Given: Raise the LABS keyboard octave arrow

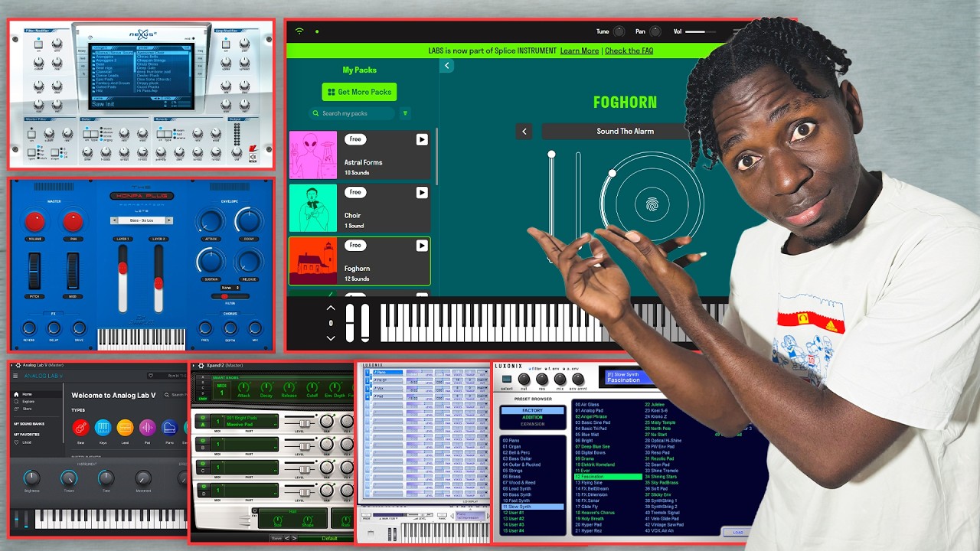Looking at the screenshot, I should tap(331, 308).
